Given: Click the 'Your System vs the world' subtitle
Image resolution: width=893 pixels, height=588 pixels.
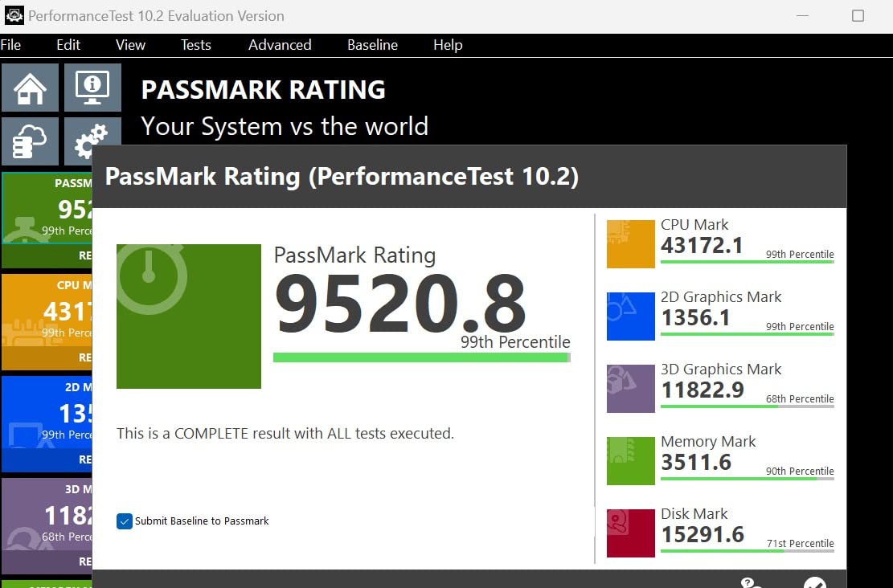Looking at the screenshot, I should pos(285,126).
